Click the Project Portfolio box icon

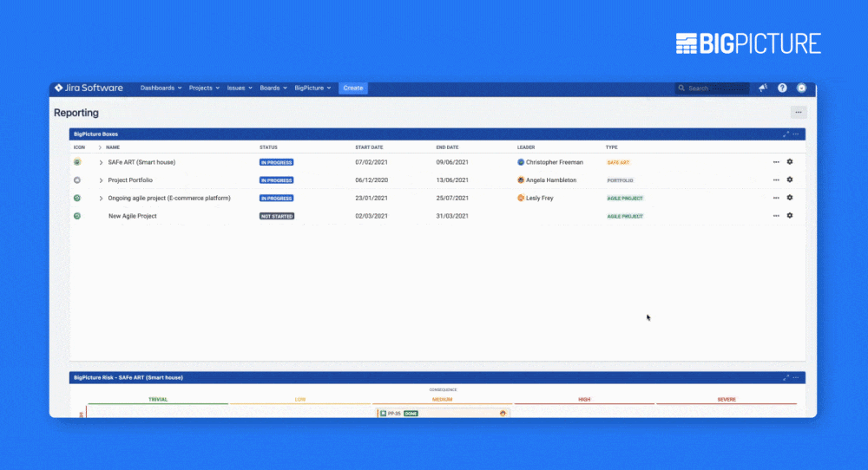77,180
